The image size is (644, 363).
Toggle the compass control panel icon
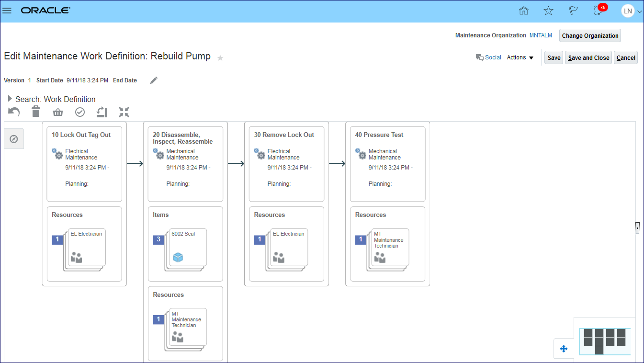14,139
